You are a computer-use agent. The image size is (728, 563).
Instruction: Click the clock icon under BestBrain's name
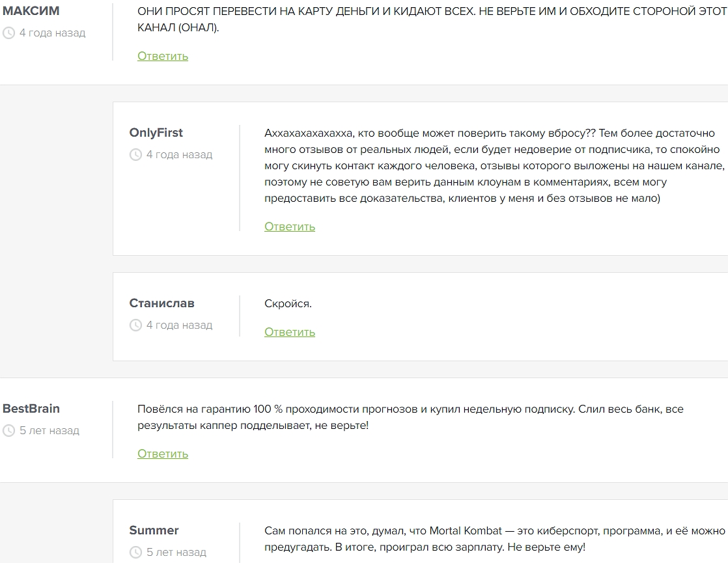click(8, 431)
